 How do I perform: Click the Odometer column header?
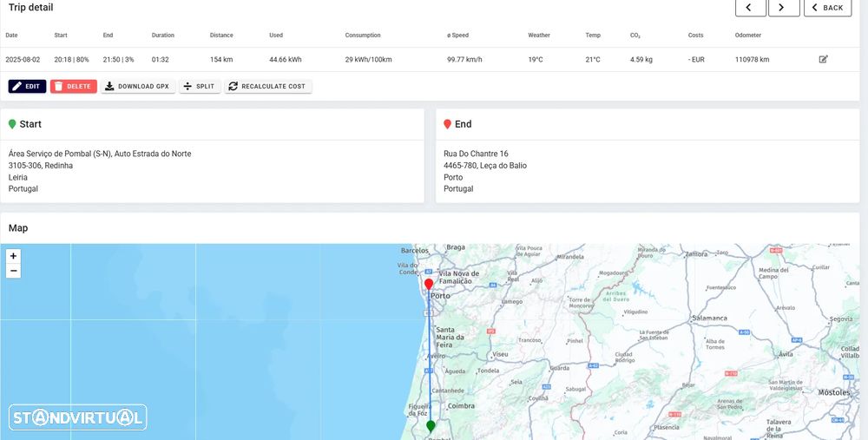tap(747, 36)
